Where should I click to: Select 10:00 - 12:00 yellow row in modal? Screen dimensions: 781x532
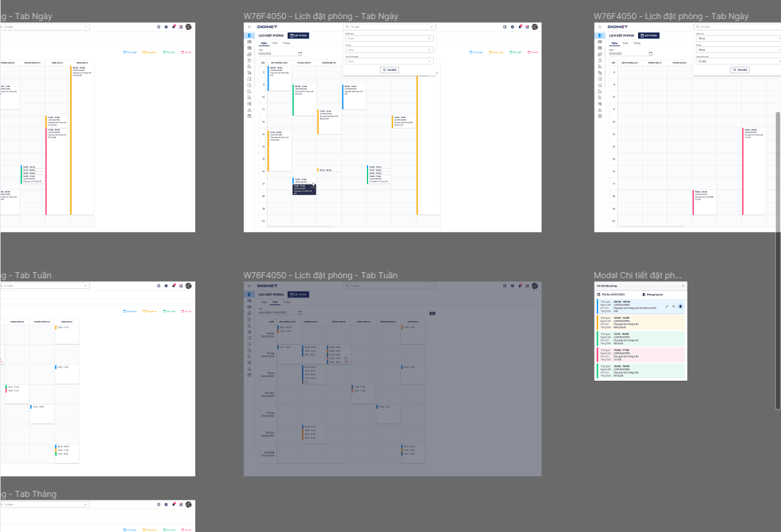click(x=641, y=322)
